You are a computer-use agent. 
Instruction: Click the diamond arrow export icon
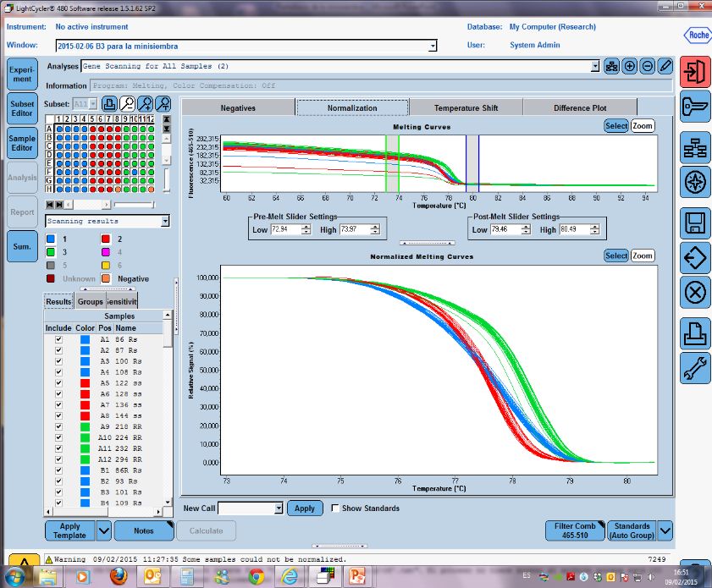[x=695, y=258]
